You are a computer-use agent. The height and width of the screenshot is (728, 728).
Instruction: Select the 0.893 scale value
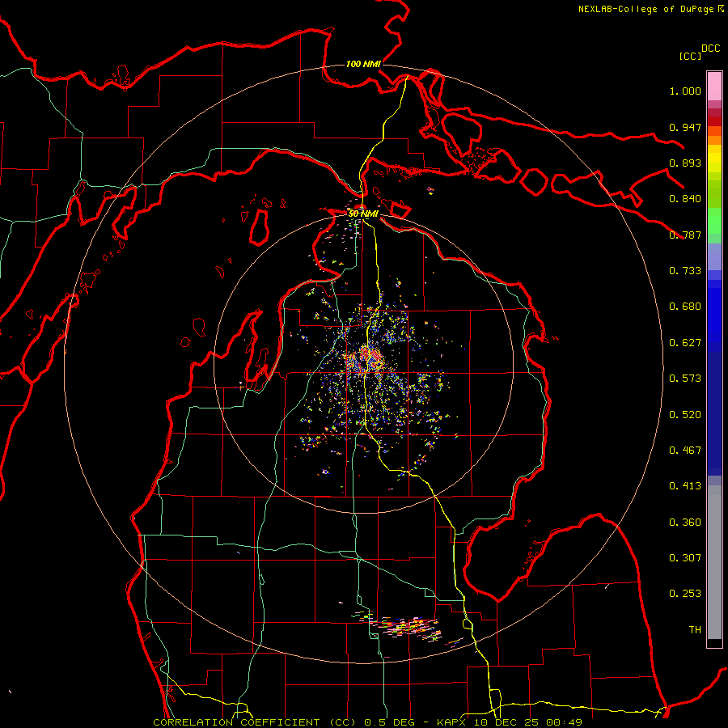pyautogui.click(x=685, y=163)
